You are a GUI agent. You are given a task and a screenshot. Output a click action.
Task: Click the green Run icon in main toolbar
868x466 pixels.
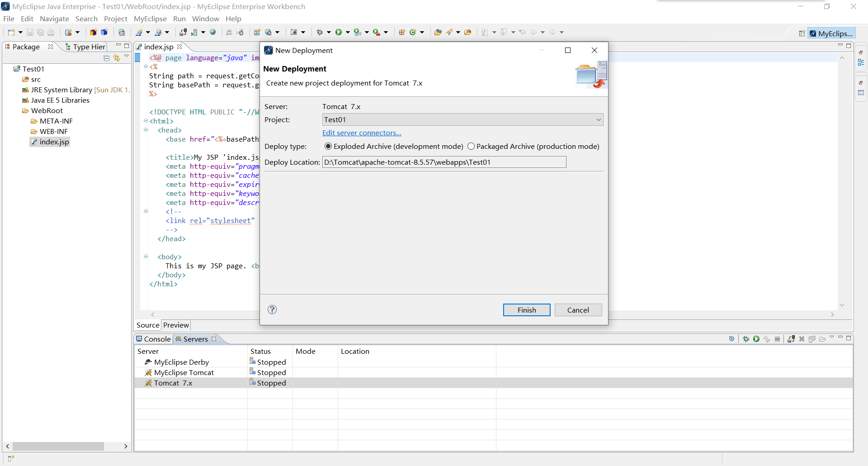point(339,32)
